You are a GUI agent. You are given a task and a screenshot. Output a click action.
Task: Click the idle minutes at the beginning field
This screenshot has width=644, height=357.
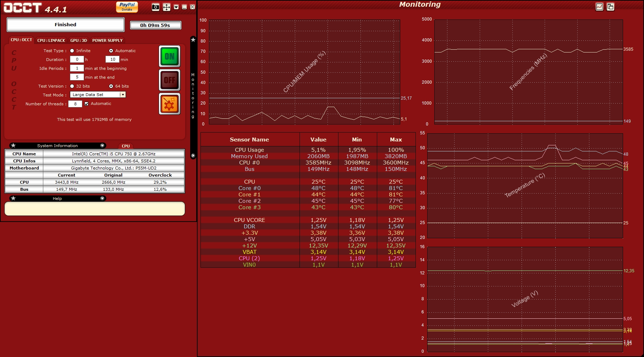77,68
